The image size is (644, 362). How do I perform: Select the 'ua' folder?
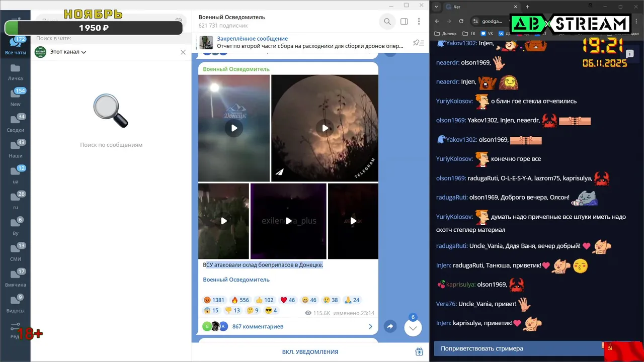[x=15, y=175]
